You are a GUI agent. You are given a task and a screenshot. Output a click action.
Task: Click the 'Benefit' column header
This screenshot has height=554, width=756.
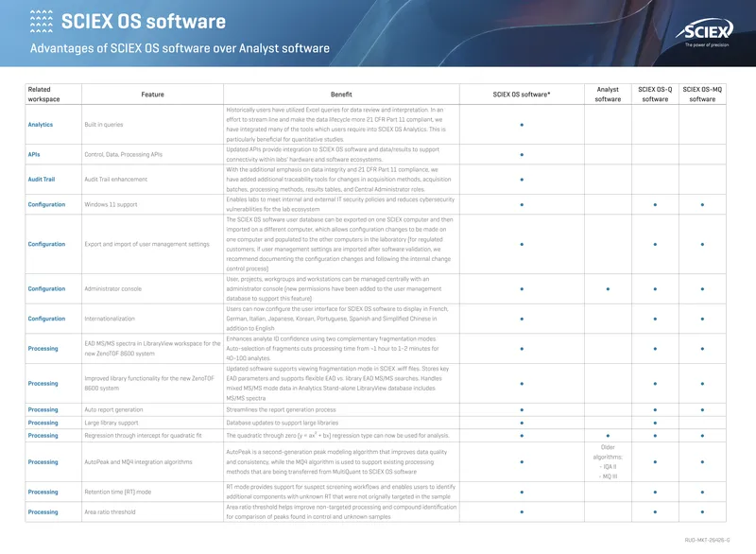point(341,95)
